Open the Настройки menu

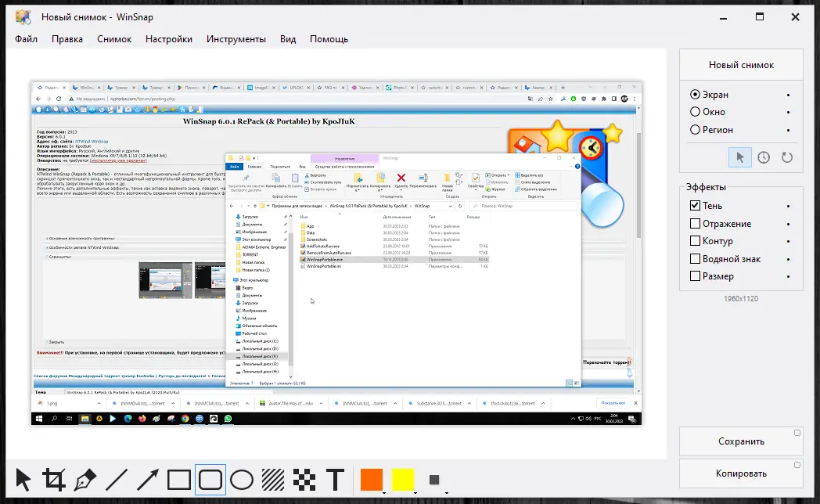tap(169, 38)
